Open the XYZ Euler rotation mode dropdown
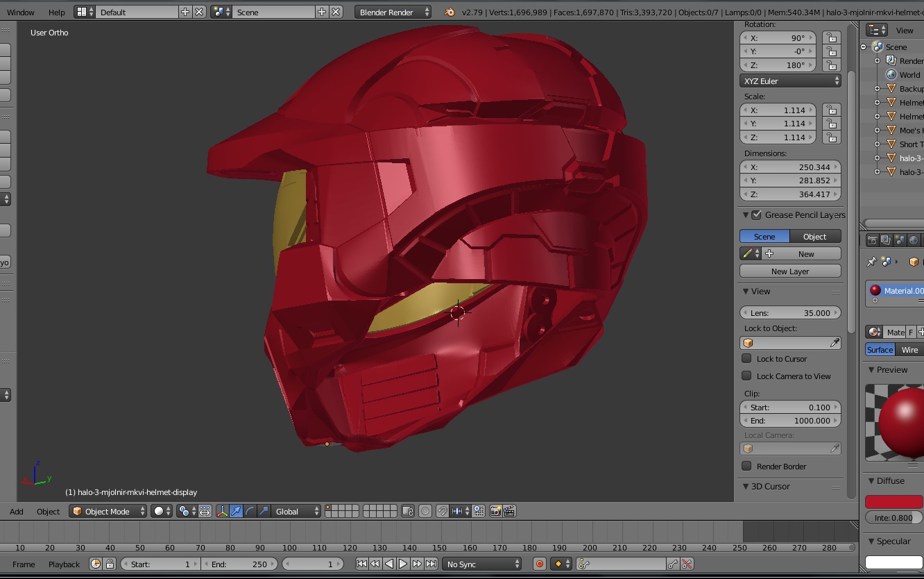Image resolution: width=924 pixels, height=579 pixels. [790, 81]
